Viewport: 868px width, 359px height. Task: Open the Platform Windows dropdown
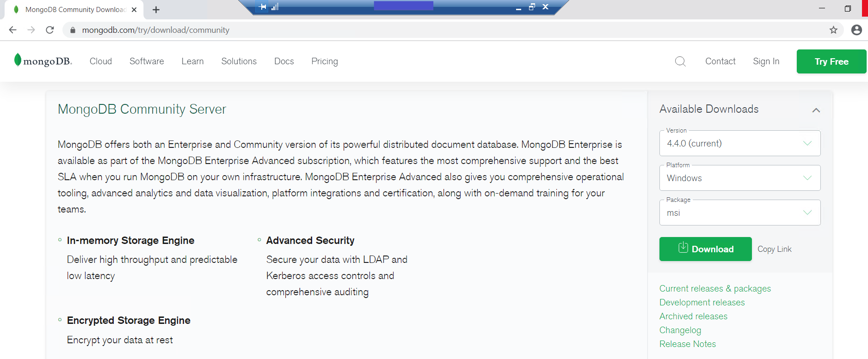[x=740, y=178]
